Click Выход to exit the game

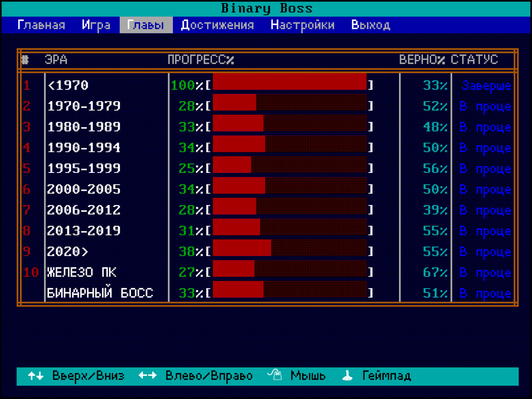(x=371, y=25)
